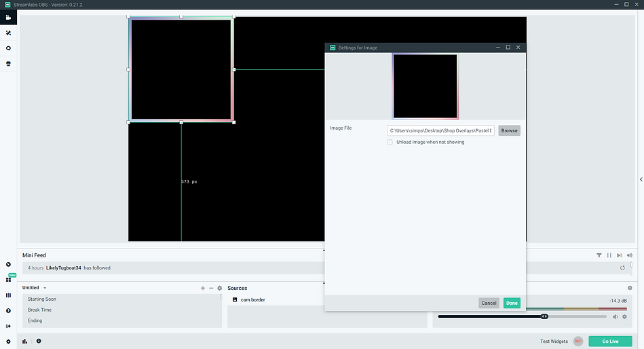Click the -14.3 dB mixer level reading
Image resolution: width=644 pixels, height=349 pixels.
(x=618, y=301)
